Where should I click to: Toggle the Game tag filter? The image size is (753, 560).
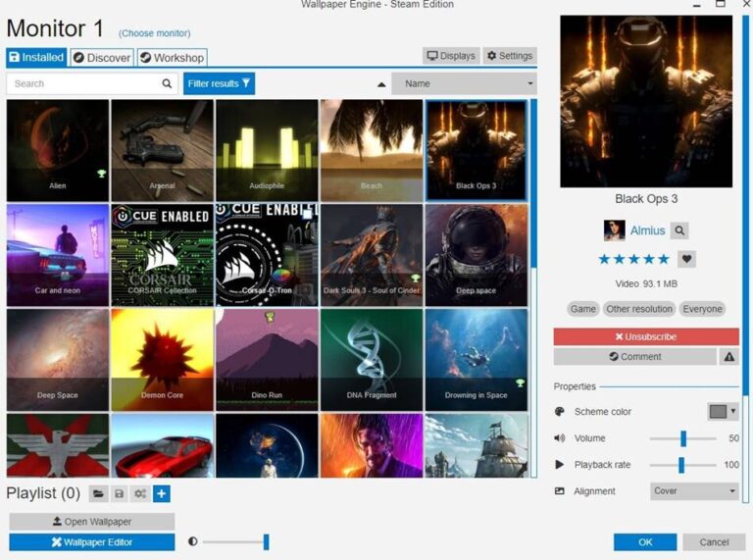(x=582, y=309)
